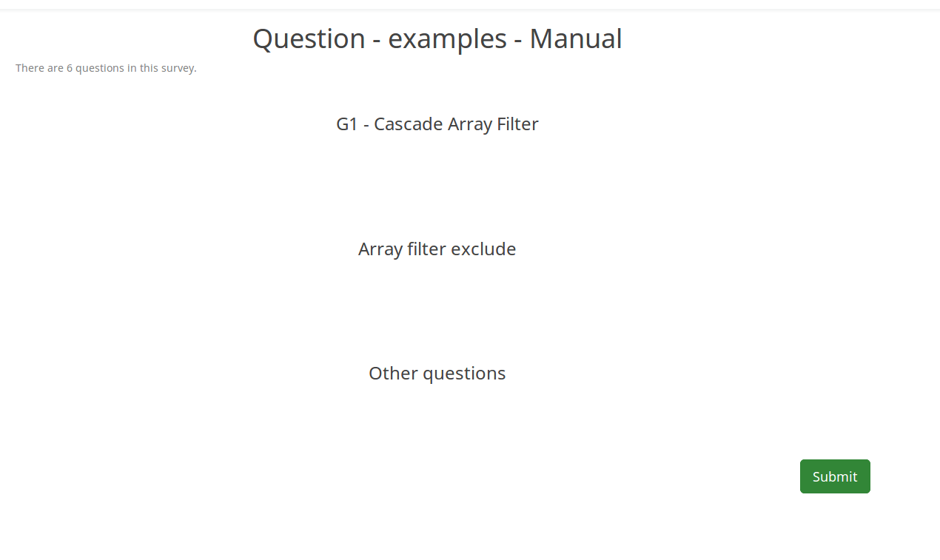Click the "Array filter exclude" group heading
The image size is (940, 560).
pyautogui.click(x=437, y=249)
